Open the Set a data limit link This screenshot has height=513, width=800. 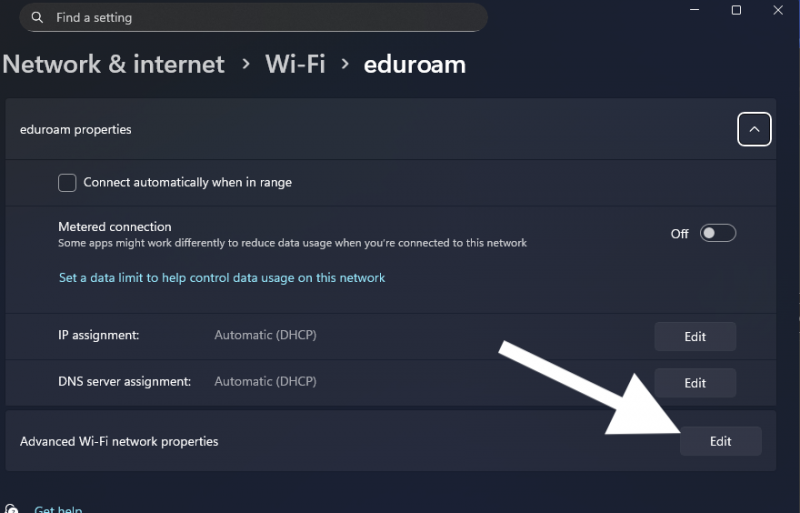(x=222, y=278)
